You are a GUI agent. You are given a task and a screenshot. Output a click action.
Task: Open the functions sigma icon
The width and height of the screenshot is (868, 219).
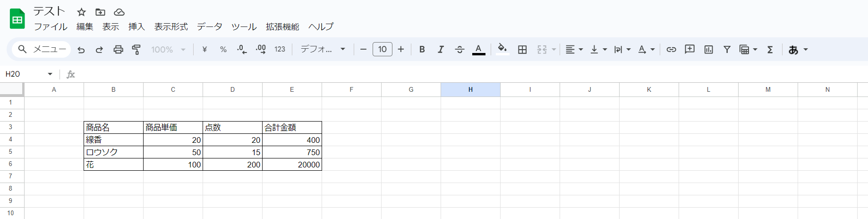pyautogui.click(x=770, y=50)
